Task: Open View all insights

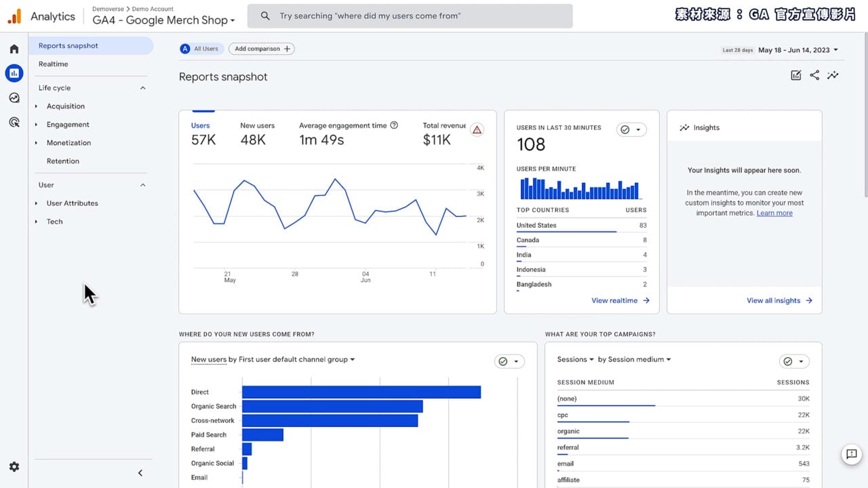Action: point(774,300)
